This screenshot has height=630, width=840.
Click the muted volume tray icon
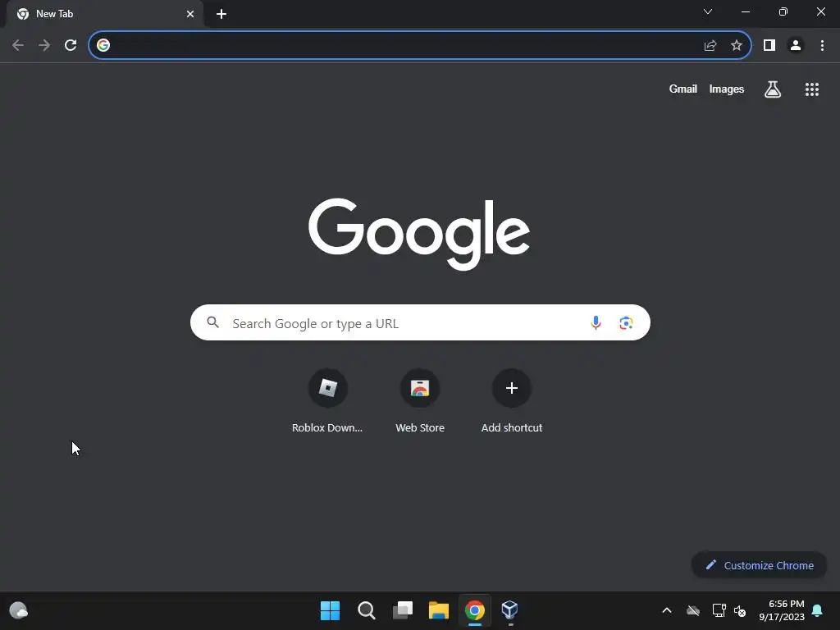[x=740, y=610]
